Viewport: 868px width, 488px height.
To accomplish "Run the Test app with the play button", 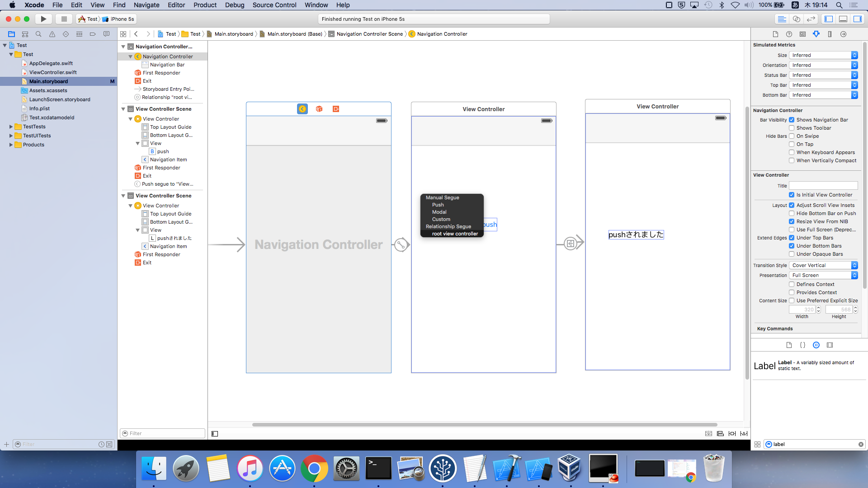I will pos(43,19).
